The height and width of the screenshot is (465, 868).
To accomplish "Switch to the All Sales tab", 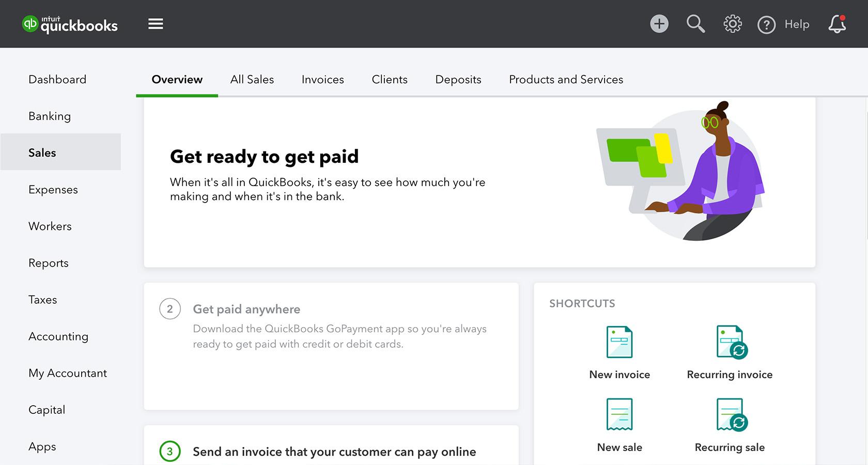I will (252, 80).
